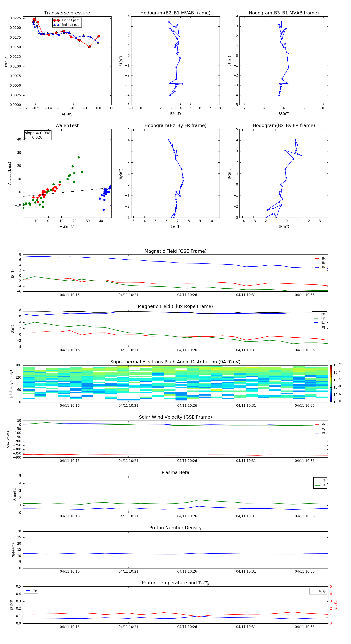Click the "Hodogram(Bx_By FR frame)" title

coord(284,125)
